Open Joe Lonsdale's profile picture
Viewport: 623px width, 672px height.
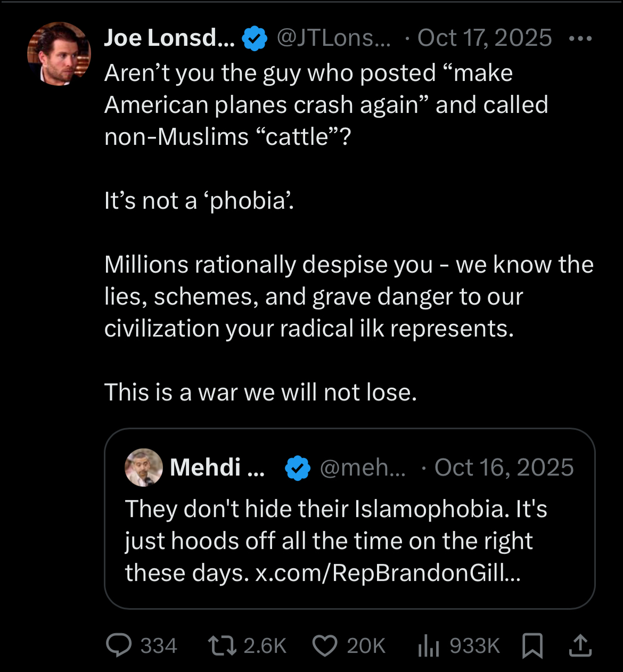click(x=59, y=54)
